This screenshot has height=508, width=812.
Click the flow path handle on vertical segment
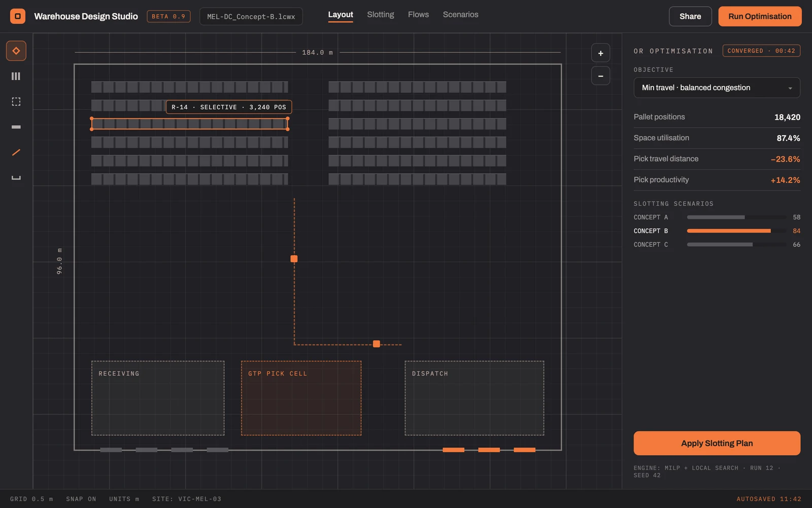[x=294, y=259]
